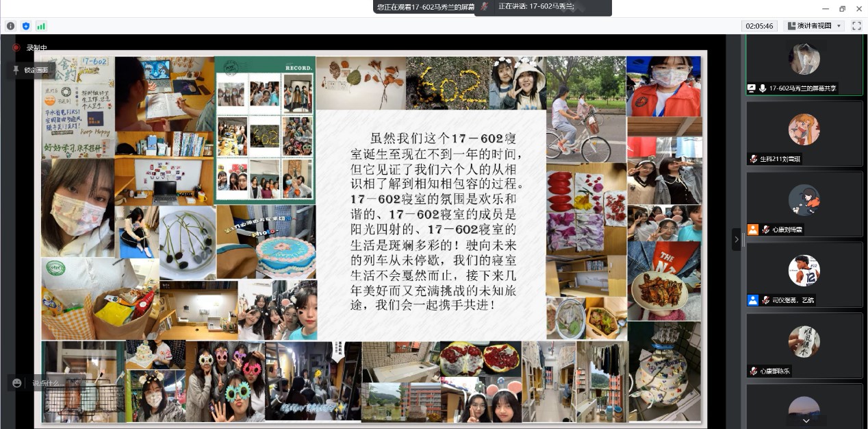The width and height of the screenshot is (868, 429).
Task: Click the 录制中 recording label
Action: tap(36, 48)
